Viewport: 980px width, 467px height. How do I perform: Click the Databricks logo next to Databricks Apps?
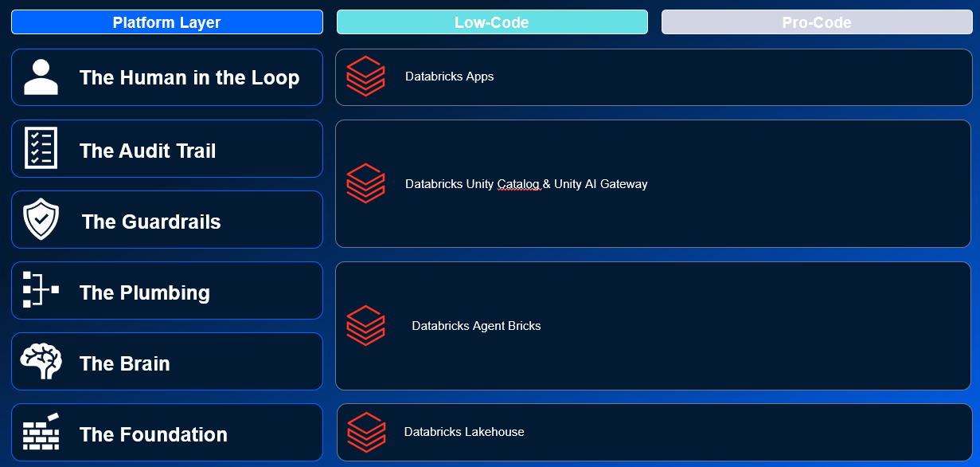click(365, 77)
